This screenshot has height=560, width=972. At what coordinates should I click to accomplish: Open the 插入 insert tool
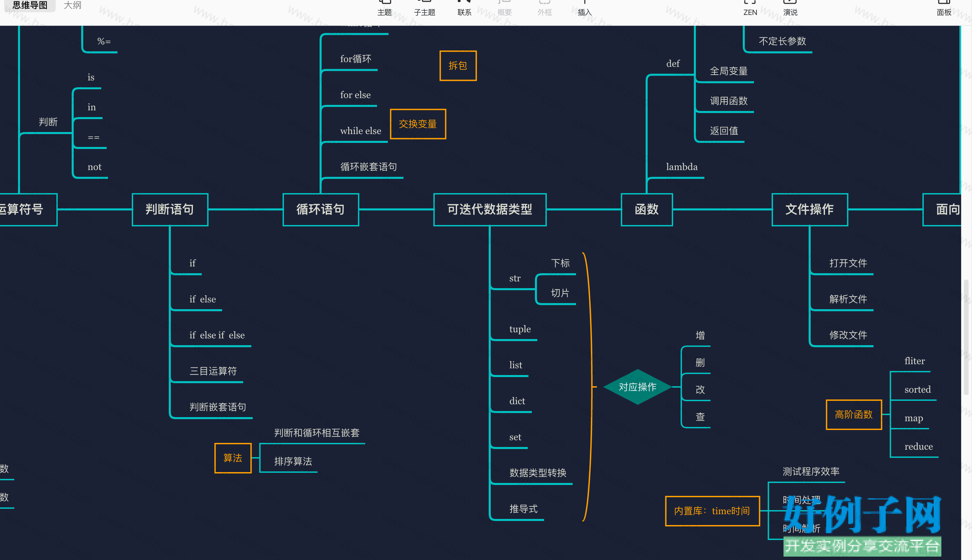(584, 8)
